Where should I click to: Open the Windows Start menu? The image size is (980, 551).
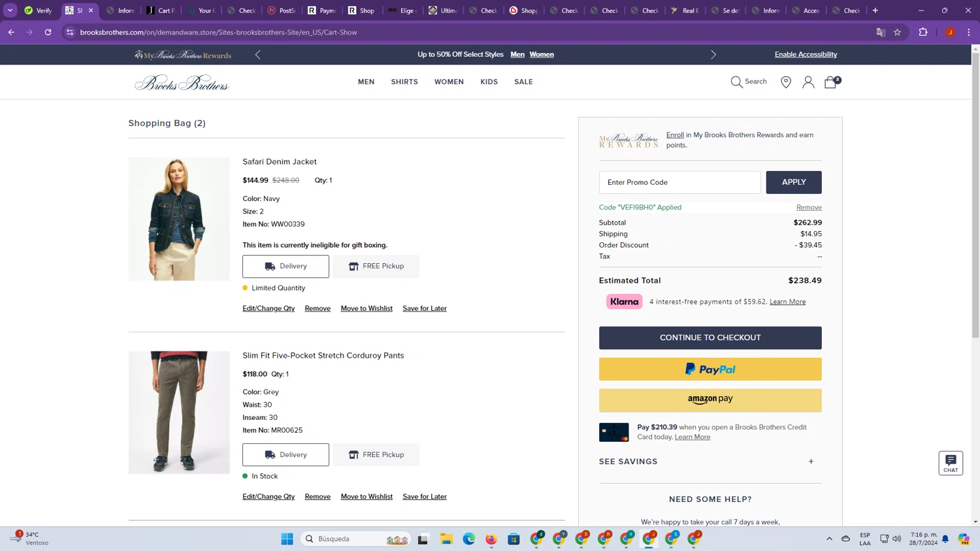click(287, 539)
